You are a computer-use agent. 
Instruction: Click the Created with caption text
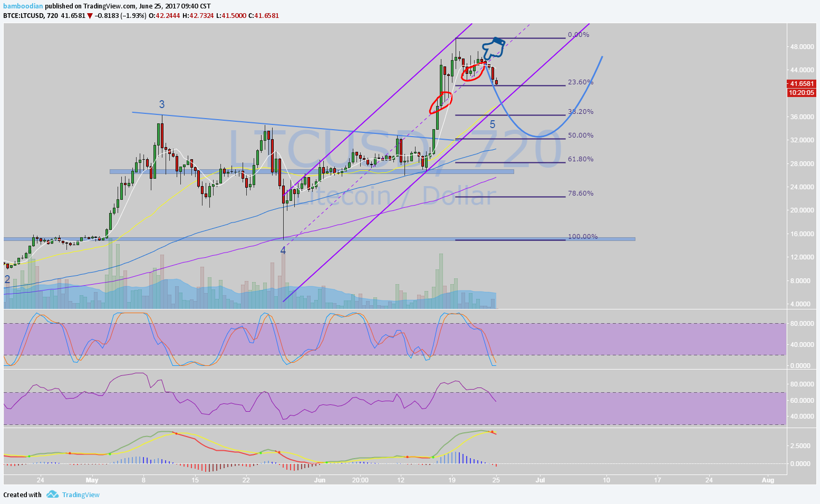[22, 495]
